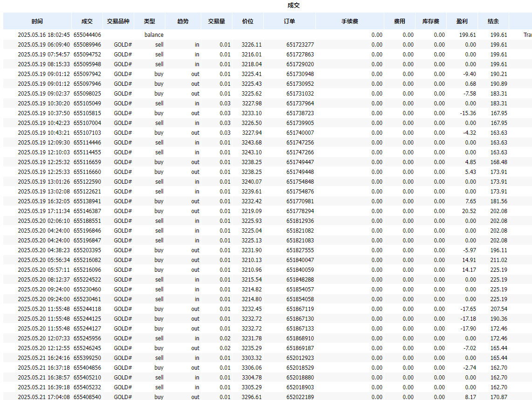Click profit value -17.65

click(468, 309)
